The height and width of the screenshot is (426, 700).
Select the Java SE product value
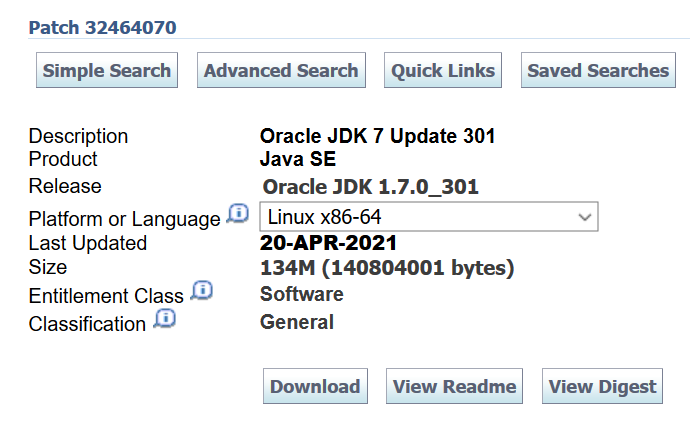click(x=298, y=159)
